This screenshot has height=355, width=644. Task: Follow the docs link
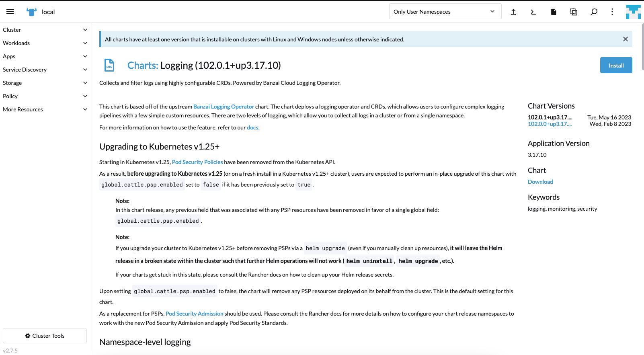252,127
